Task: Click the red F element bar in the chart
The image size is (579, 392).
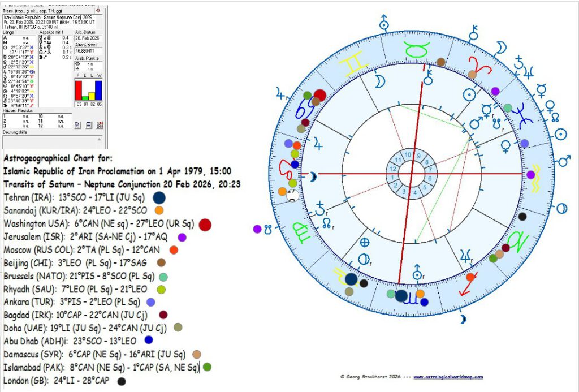Action: coord(79,90)
